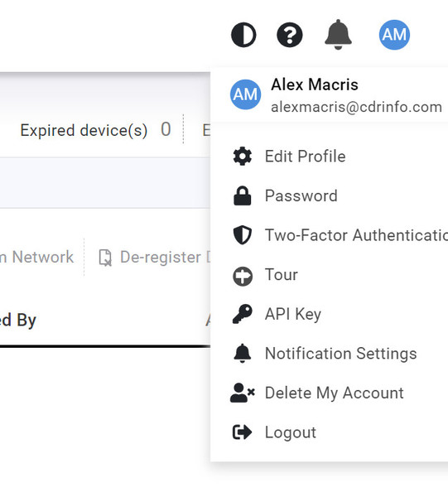Click the gear icon beside Edit Profile
448x497 pixels.
(243, 157)
